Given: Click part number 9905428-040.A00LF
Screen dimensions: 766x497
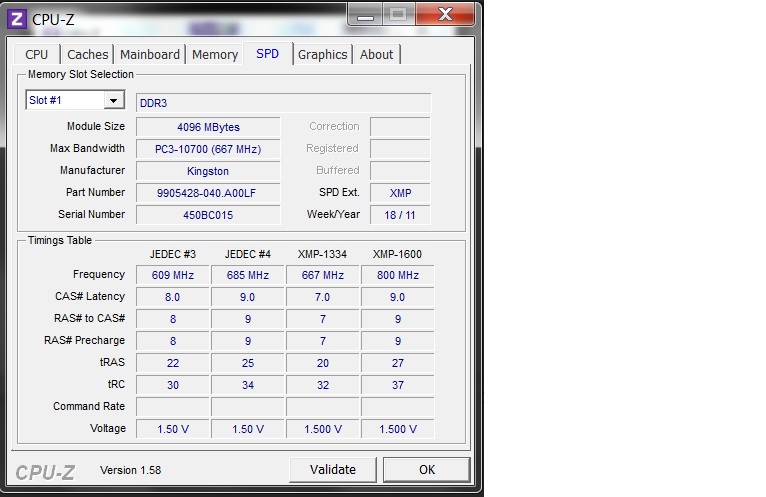Looking at the screenshot, I should pyautogui.click(x=208, y=193).
